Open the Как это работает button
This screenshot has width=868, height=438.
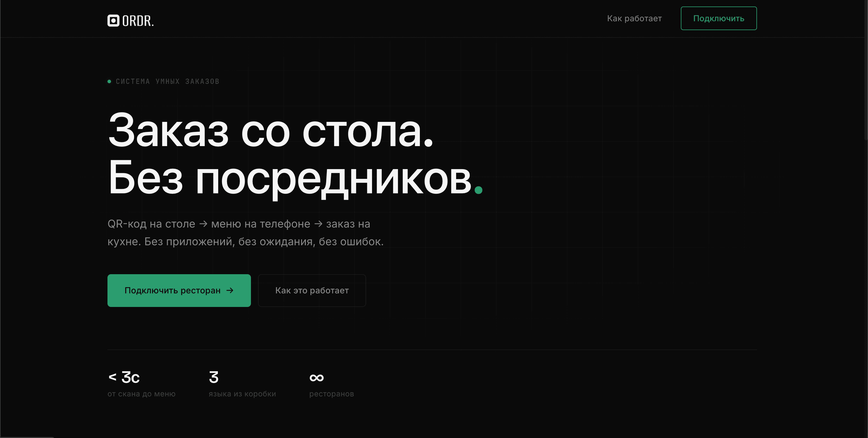point(312,290)
